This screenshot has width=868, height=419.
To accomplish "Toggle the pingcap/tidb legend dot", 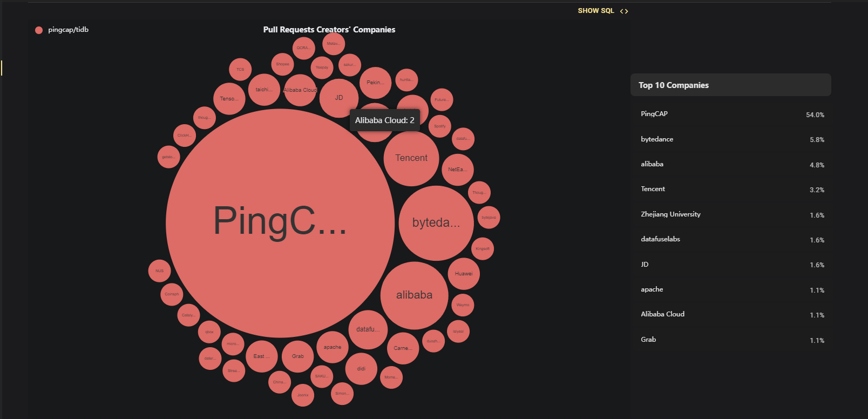I will coord(39,30).
